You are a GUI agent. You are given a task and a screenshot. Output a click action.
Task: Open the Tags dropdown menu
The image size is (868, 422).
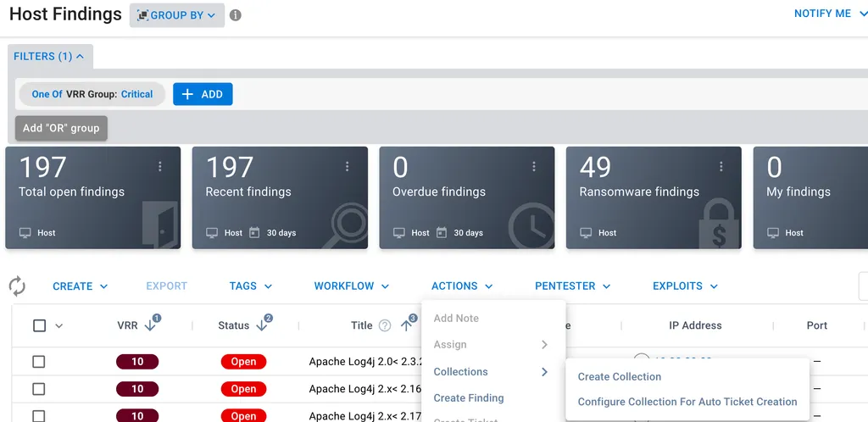251,286
